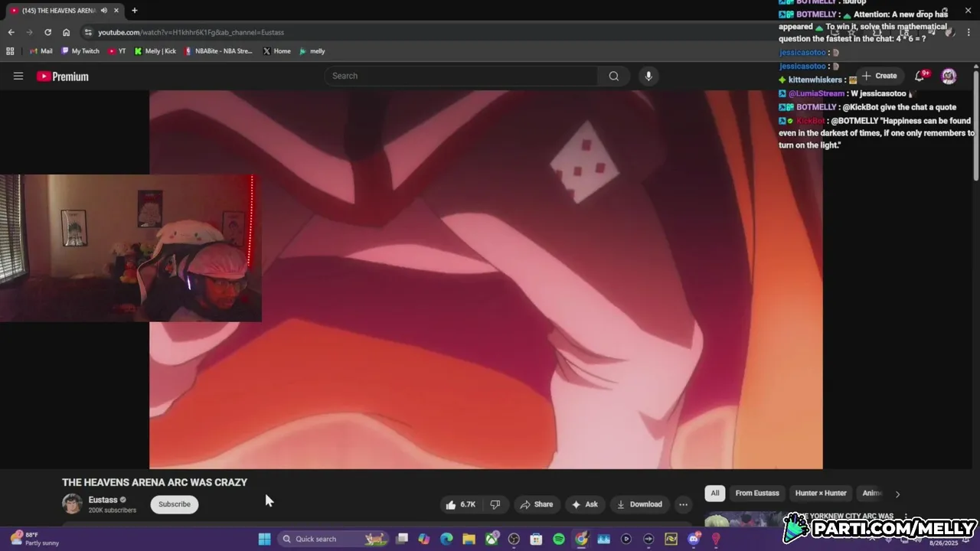Open the YT bookmark
This screenshot has width=980, height=551.
point(117,51)
